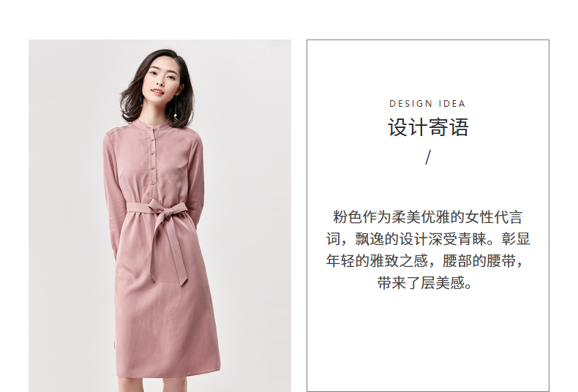Click the DESIGN IDEA heading text

coord(427,104)
